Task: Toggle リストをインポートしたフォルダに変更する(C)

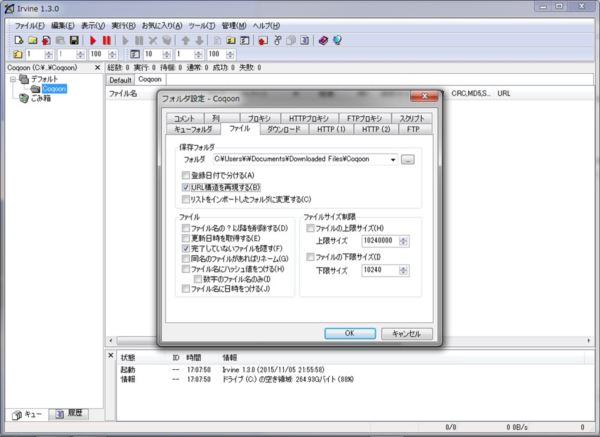Action: pos(186,199)
